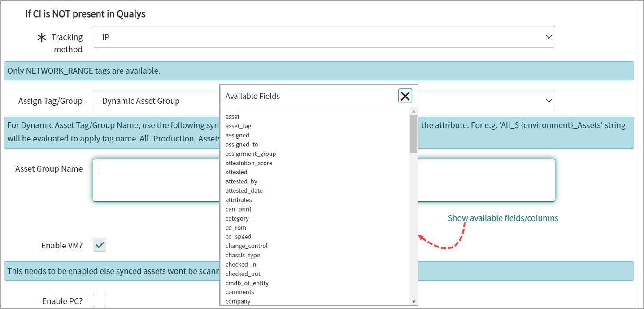Select the change_control field
644x309 pixels.
tap(246, 246)
